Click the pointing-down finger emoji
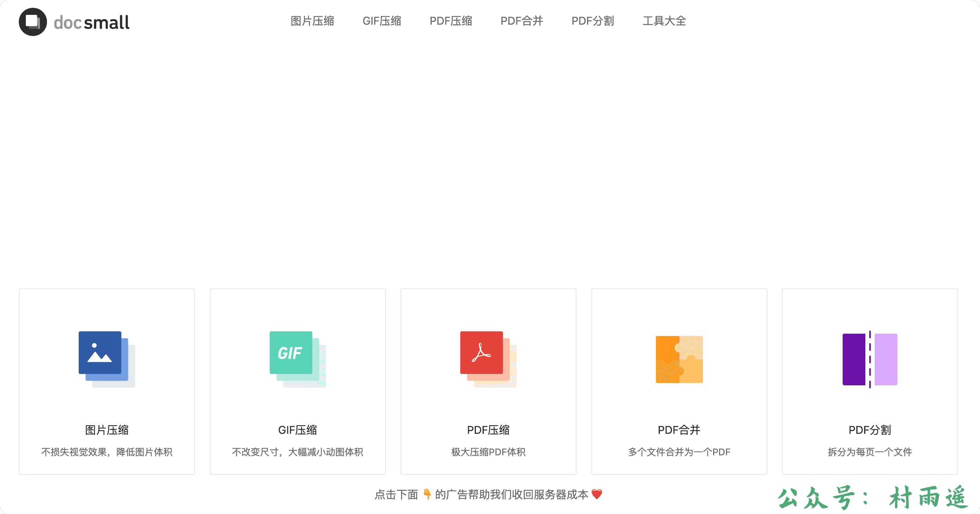980x514 pixels. click(427, 494)
